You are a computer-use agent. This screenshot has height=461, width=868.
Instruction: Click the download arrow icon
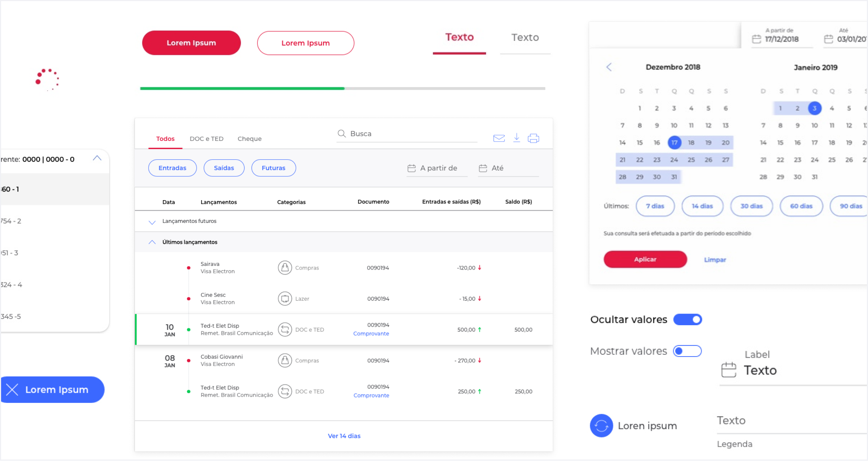click(516, 138)
